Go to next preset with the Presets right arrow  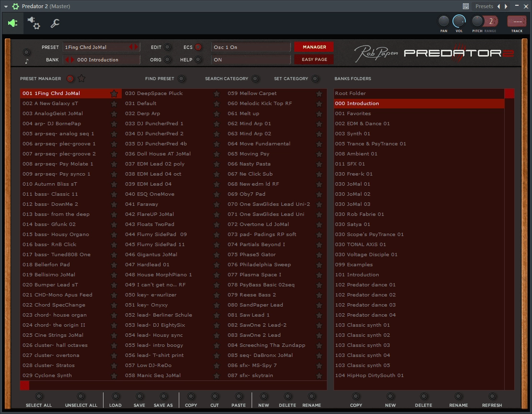(506, 6)
